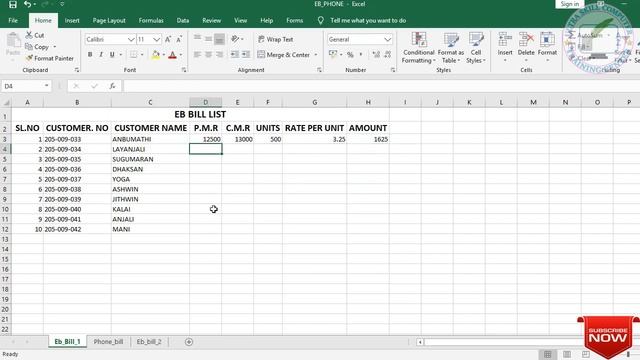Click Decrease Decimal icon
Viewport: 640px width, 360px height.
[387, 55]
